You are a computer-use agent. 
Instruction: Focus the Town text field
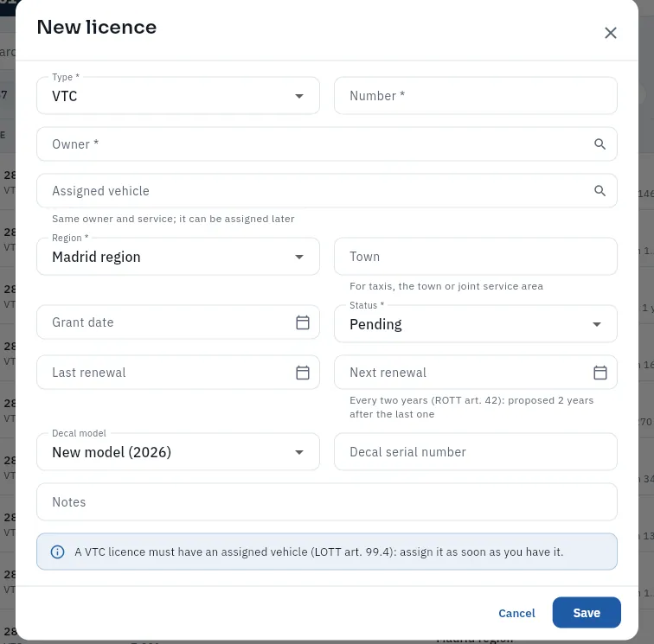476,257
